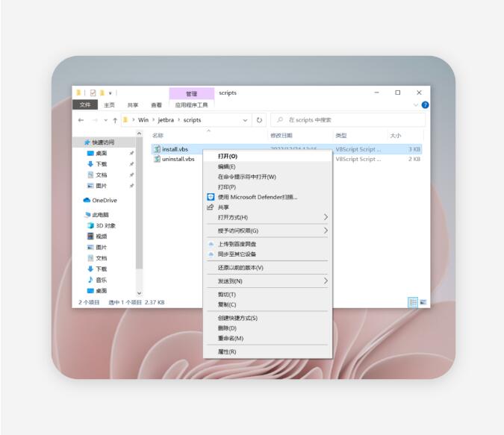Switch to large icons view in status bar

click(x=423, y=302)
